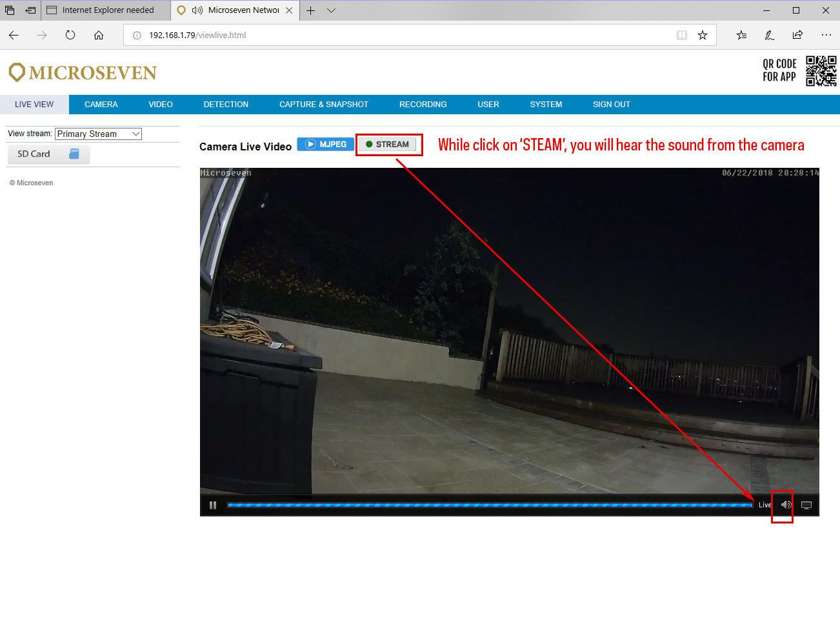Screen dimensions: 840x619
Task: Expand the View stream dropdown
Action: click(x=98, y=134)
